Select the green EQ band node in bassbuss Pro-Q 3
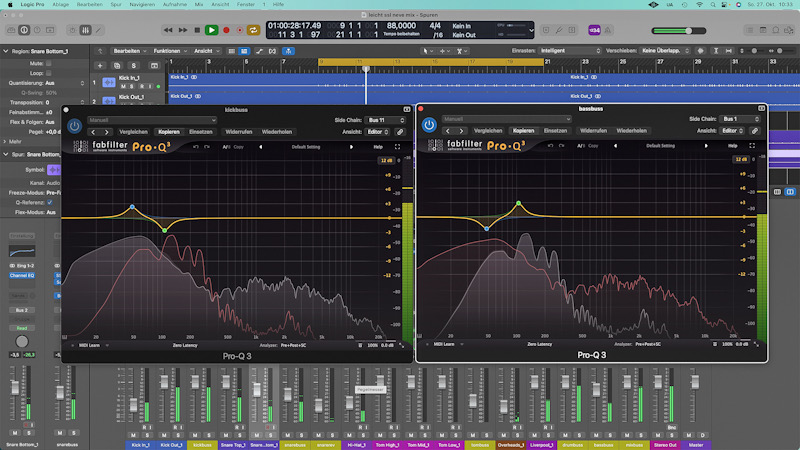The height and width of the screenshot is (450, 800). point(518,203)
